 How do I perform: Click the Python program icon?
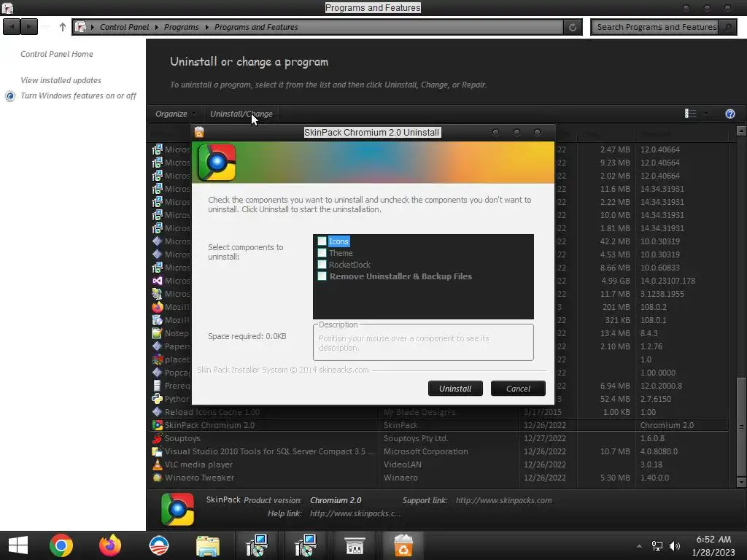click(x=158, y=399)
